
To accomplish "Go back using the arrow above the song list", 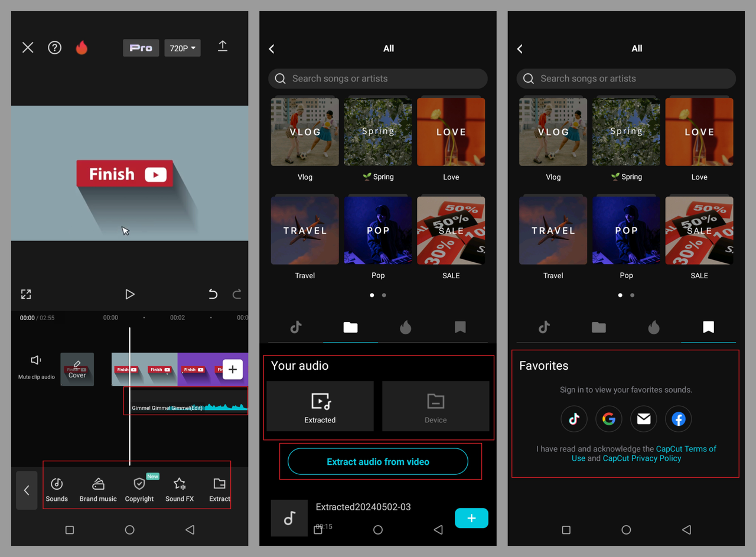I will click(271, 48).
